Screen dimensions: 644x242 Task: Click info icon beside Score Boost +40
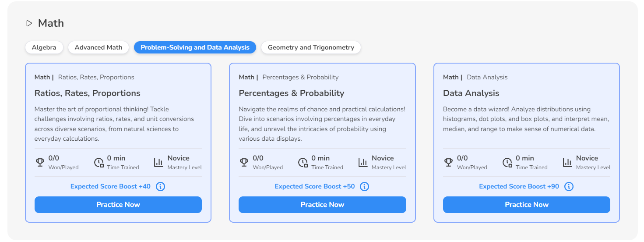tap(160, 187)
